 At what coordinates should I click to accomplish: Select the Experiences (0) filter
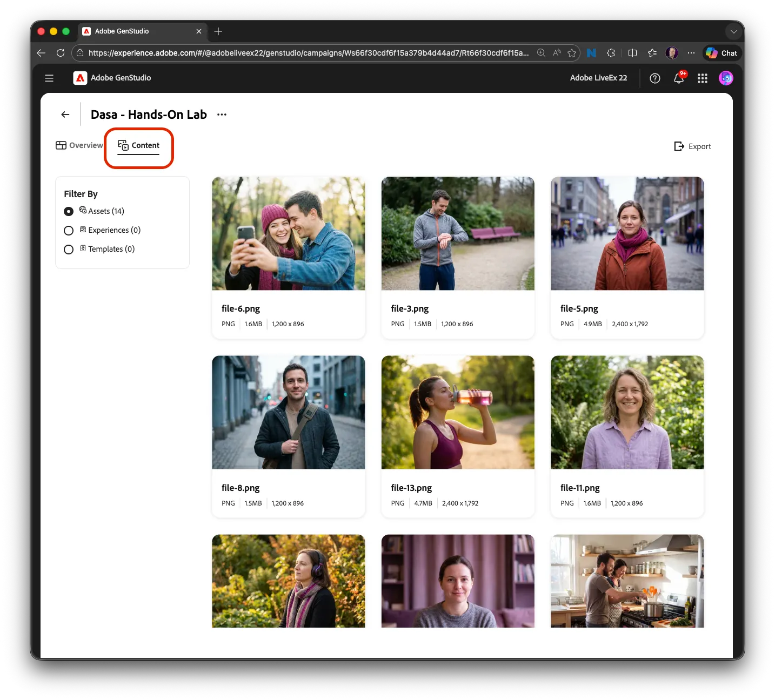point(69,231)
